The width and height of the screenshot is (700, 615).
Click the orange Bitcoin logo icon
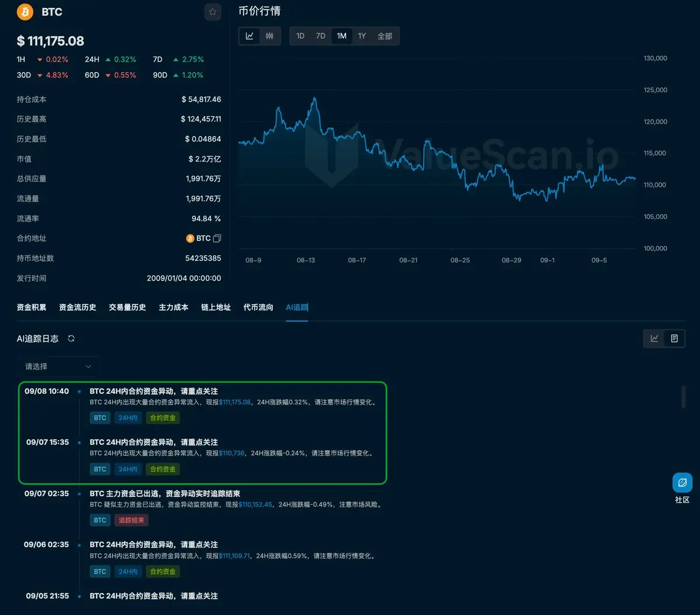point(25,12)
